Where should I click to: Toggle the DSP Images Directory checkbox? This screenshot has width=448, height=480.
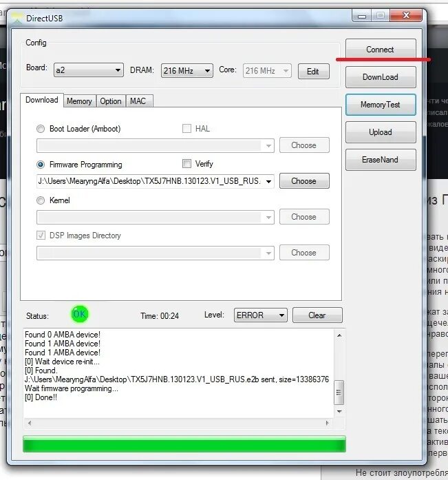[x=41, y=236]
